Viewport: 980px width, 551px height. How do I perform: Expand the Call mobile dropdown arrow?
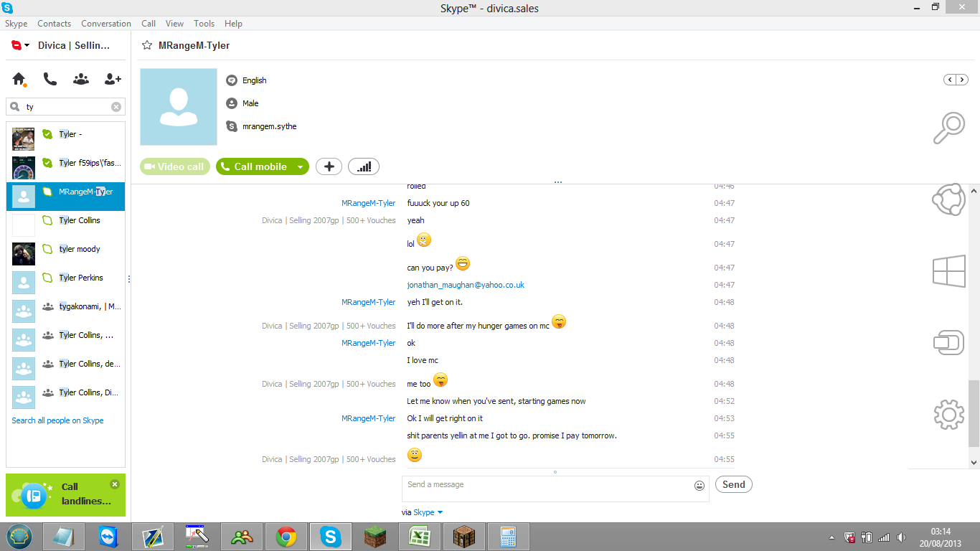[301, 166]
